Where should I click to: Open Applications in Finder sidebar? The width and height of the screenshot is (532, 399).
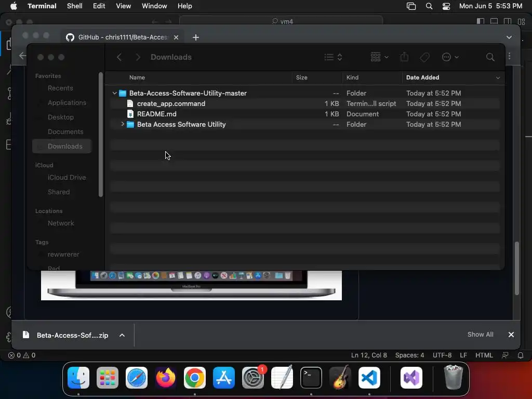click(67, 102)
